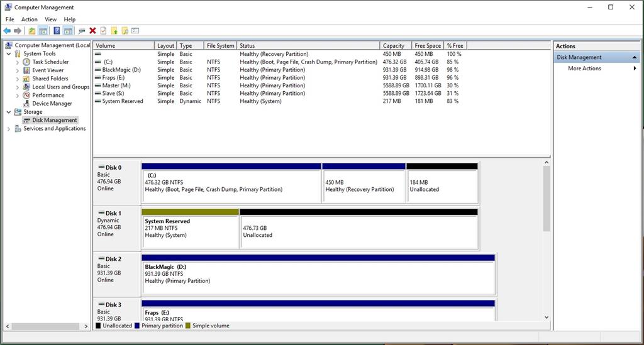Viewport: 644px width, 345px height.
Task: Click the Help question mark toolbar icon
Action: (x=57, y=30)
